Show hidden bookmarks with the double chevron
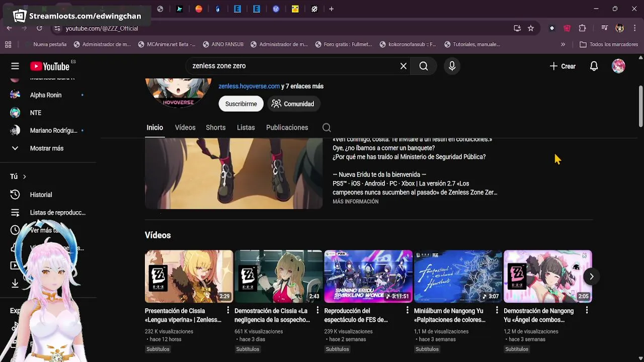The width and height of the screenshot is (644, 362). click(x=563, y=44)
